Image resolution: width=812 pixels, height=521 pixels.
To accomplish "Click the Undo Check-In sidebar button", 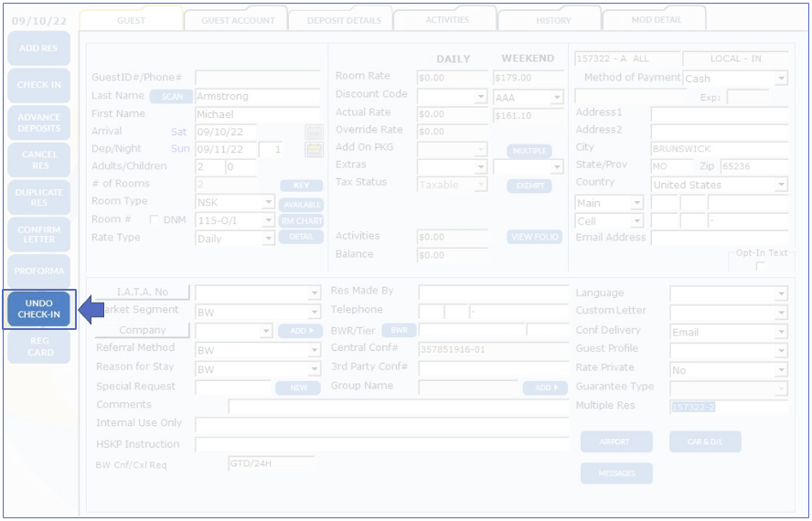I will click(x=39, y=309).
